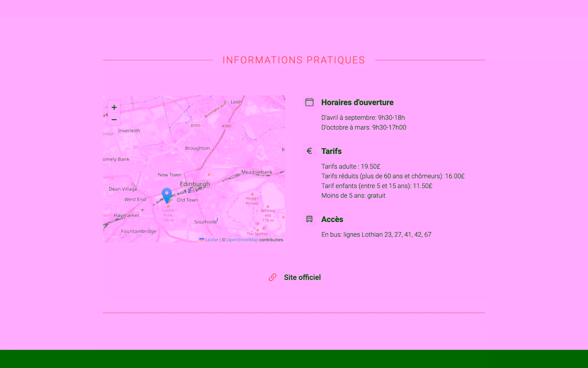Click the calendar icon beside Horaires d'ouverture

309,102
